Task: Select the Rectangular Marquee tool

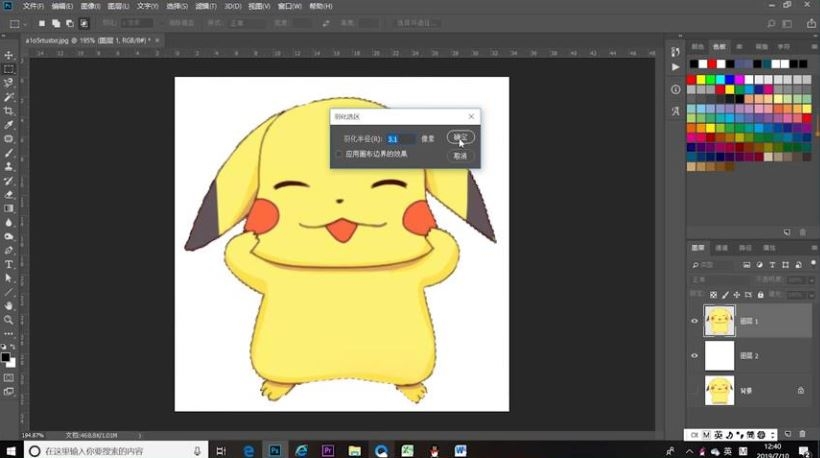Action: pyautogui.click(x=9, y=69)
